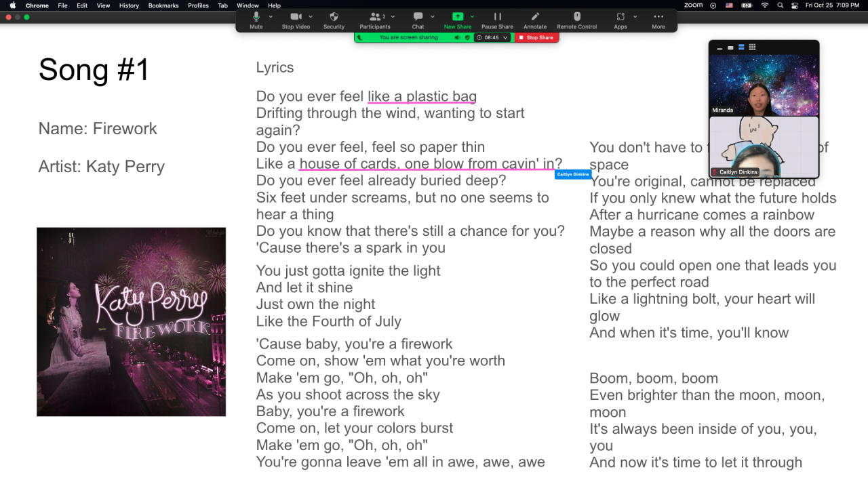Click the green shield encryption icon
This screenshot has height=488, width=868.
[x=467, y=38]
